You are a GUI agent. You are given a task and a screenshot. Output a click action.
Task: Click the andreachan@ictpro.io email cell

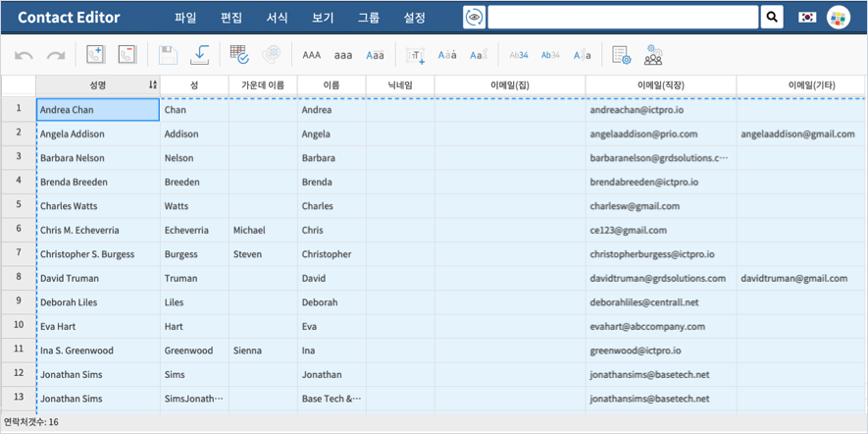tap(661, 110)
